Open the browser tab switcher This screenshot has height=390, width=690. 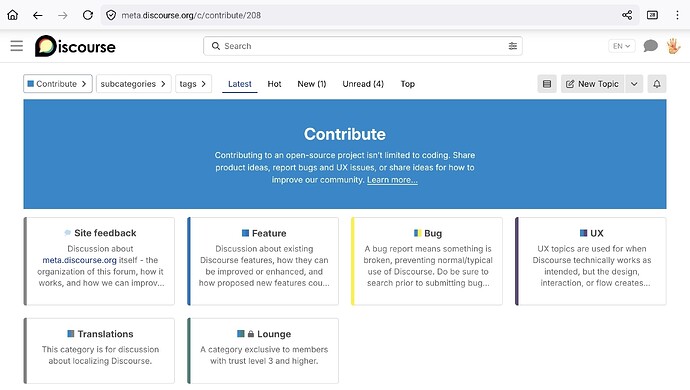pyautogui.click(x=652, y=15)
